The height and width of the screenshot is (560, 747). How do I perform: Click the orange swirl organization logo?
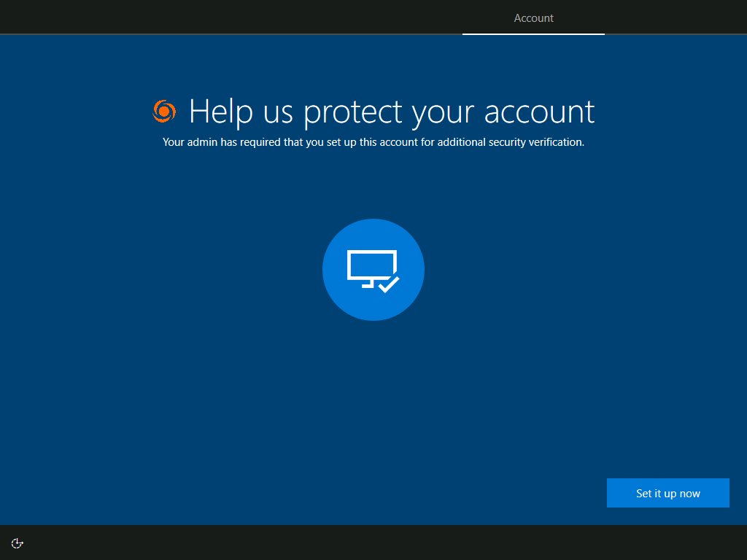pyautogui.click(x=164, y=111)
